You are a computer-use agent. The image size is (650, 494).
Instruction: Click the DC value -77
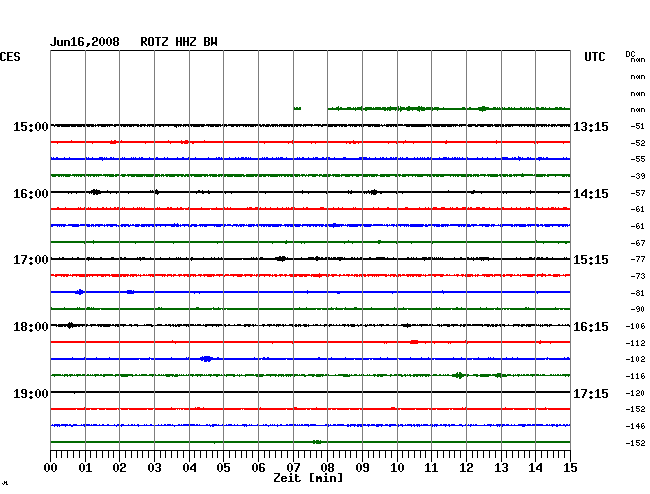tap(638, 259)
